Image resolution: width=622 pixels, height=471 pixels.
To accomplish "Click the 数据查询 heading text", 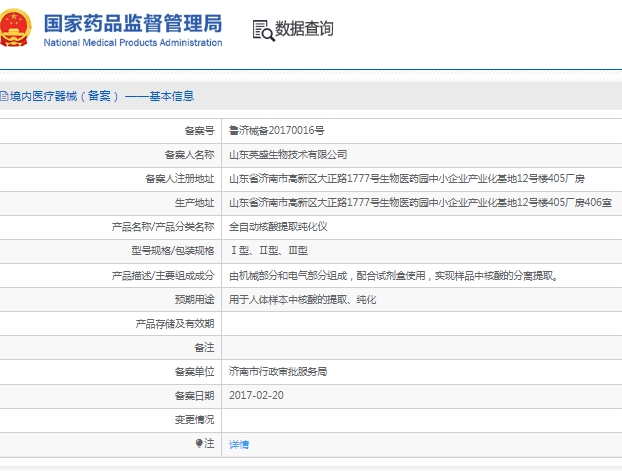I will click(304, 29).
